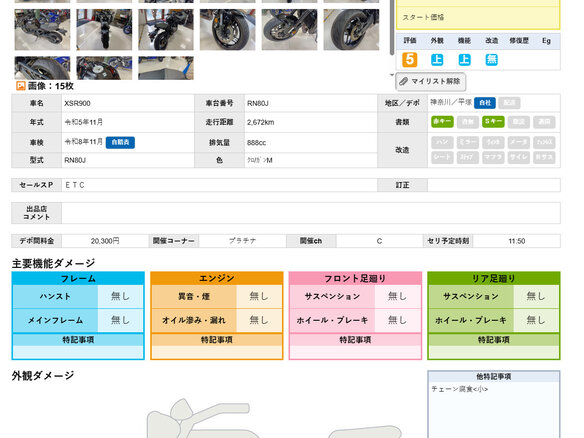The width and height of the screenshot is (584, 438).
Task: Open the fuel tank cap thumbnail
Action: 104,68
